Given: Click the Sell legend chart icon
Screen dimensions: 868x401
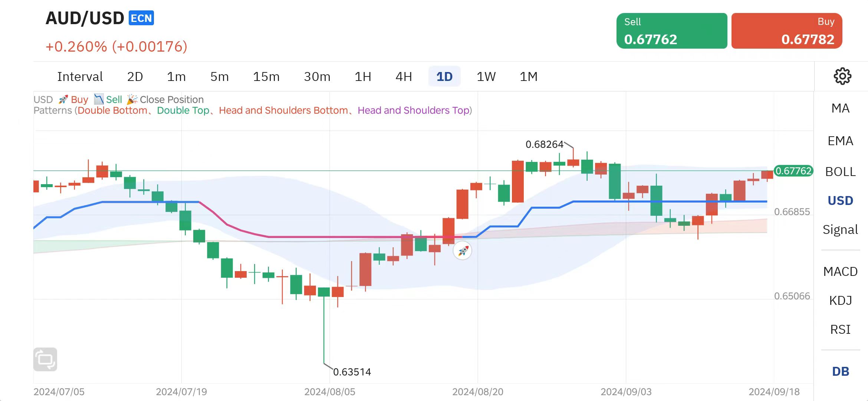Looking at the screenshot, I should click(x=98, y=99).
